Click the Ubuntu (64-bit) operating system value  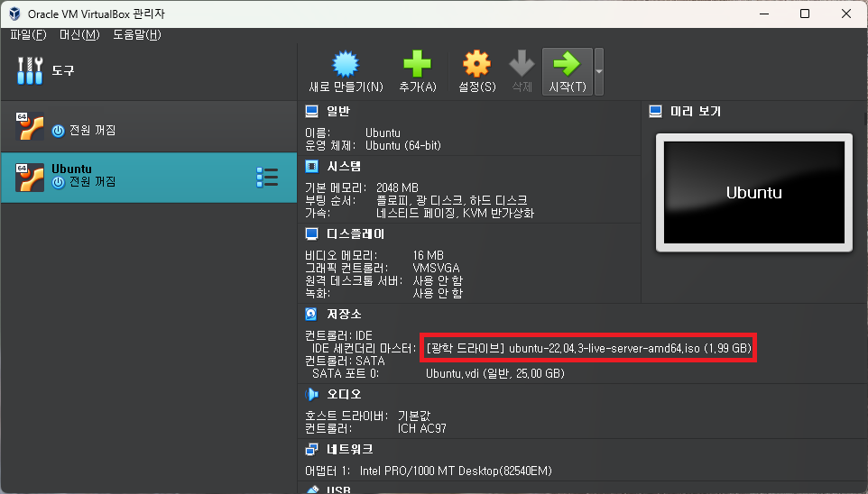point(403,145)
